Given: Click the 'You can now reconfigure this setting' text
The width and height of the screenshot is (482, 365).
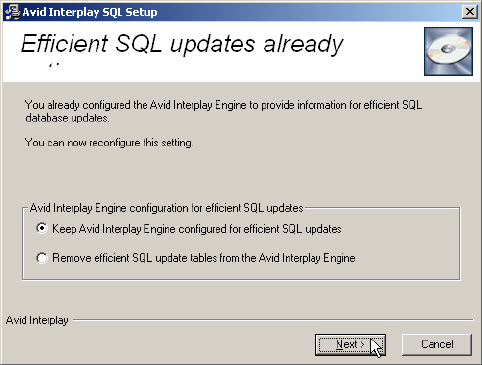Looking at the screenshot, I should point(109,143).
